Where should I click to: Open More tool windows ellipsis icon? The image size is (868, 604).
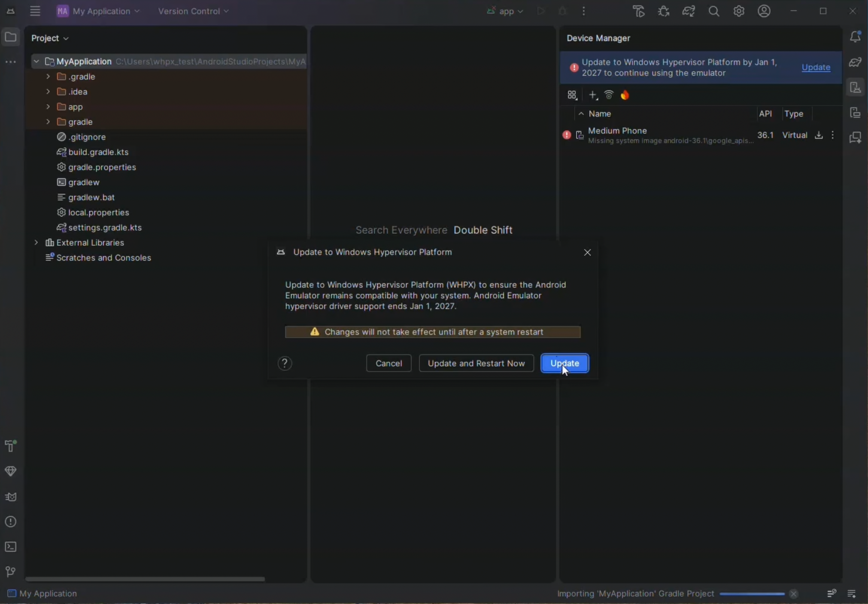click(11, 62)
